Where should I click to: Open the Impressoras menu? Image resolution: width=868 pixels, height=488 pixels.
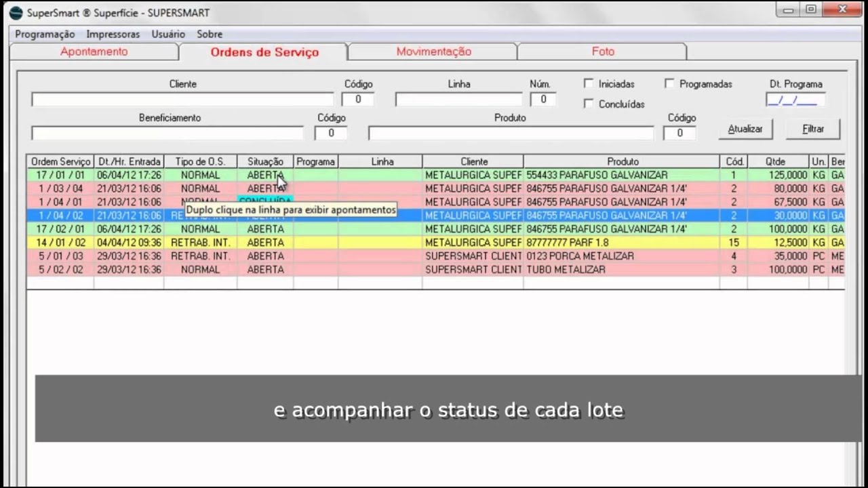(x=113, y=34)
